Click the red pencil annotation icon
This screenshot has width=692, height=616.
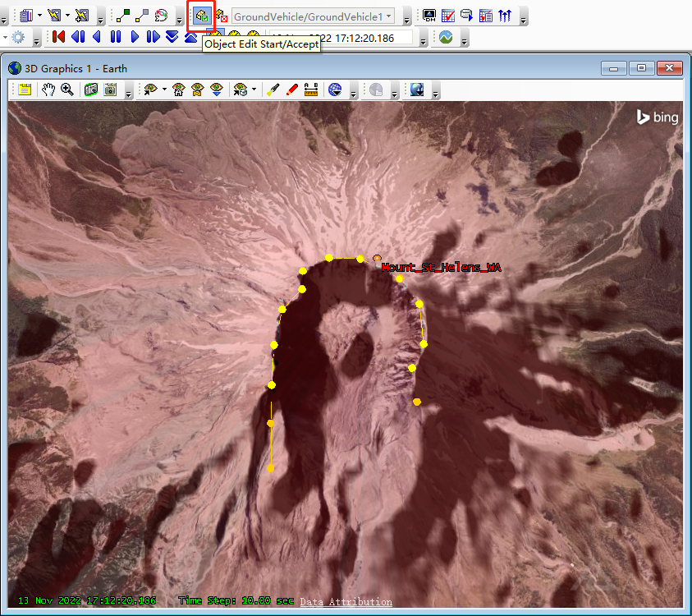(x=292, y=90)
